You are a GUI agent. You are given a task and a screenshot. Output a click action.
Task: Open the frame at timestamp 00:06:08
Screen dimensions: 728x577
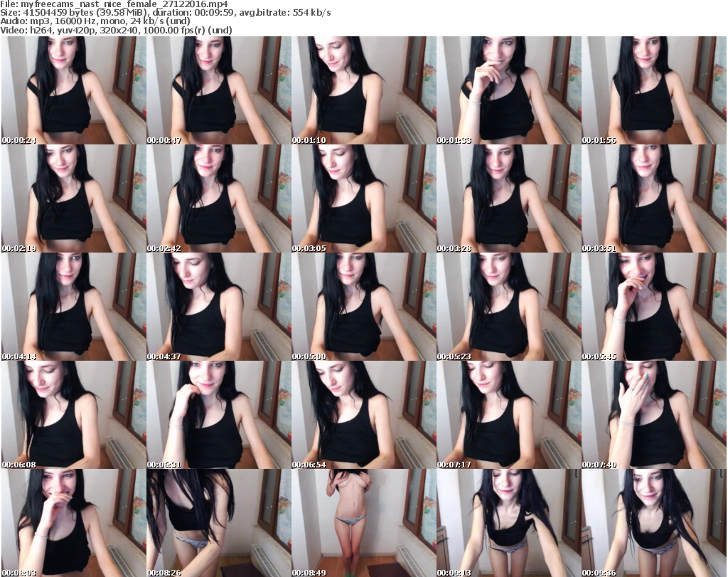(74, 415)
